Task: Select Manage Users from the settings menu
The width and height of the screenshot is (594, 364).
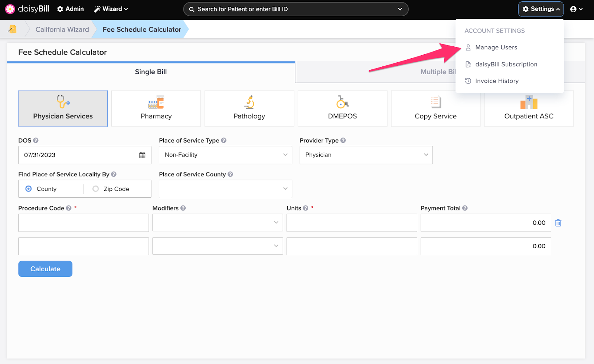Action: (496, 47)
